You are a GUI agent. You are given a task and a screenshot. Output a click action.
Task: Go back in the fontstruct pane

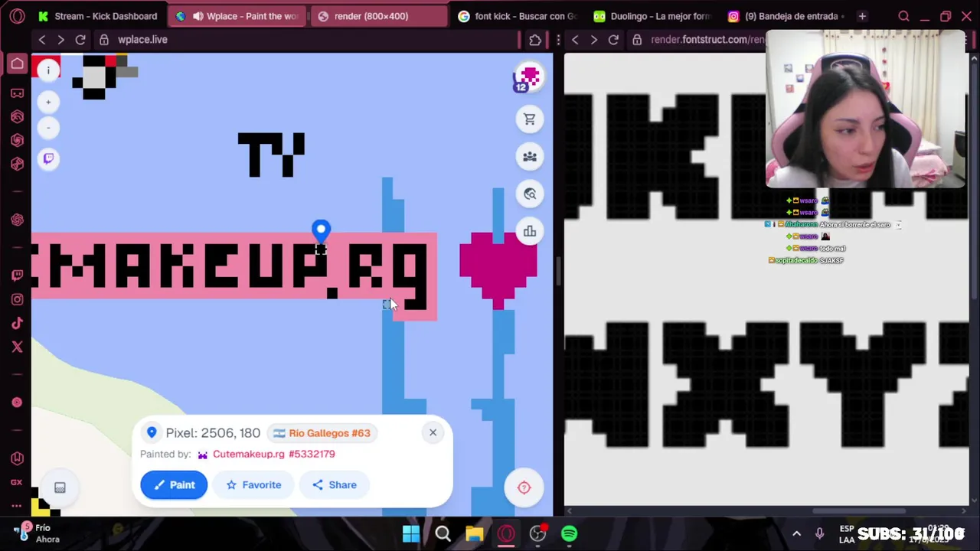[x=575, y=40]
